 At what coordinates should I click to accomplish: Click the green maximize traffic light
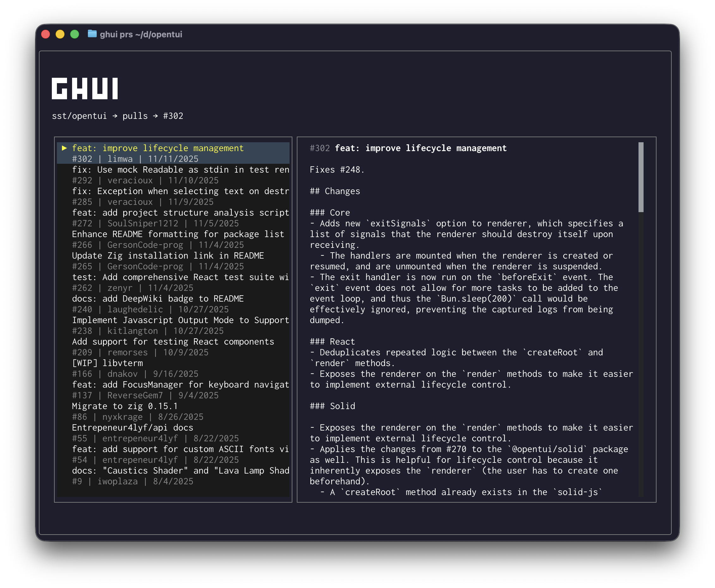tap(74, 34)
